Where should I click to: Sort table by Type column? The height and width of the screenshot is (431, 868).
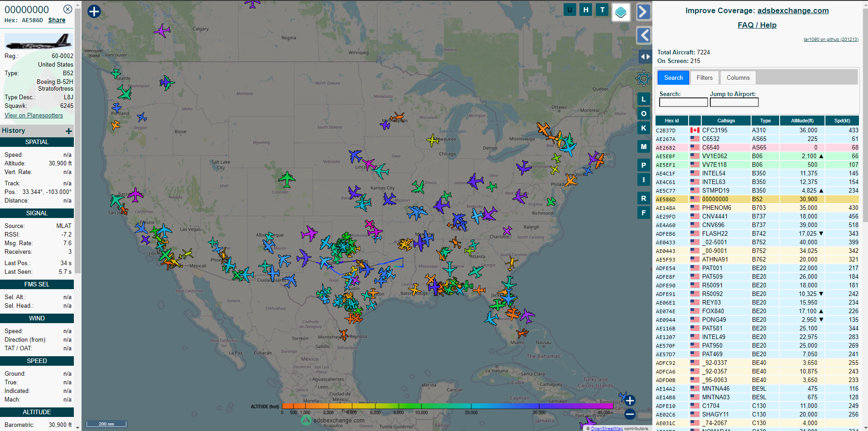point(765,121)
